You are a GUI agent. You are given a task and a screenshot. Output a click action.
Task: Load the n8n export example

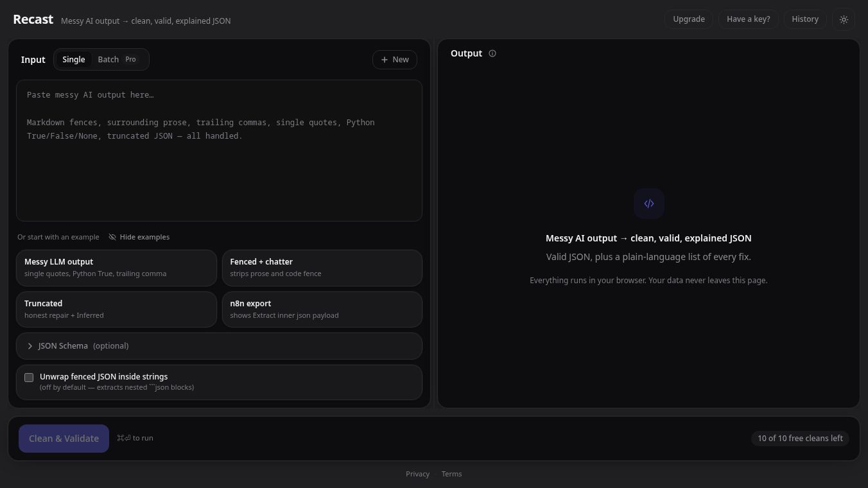(322, 309)
